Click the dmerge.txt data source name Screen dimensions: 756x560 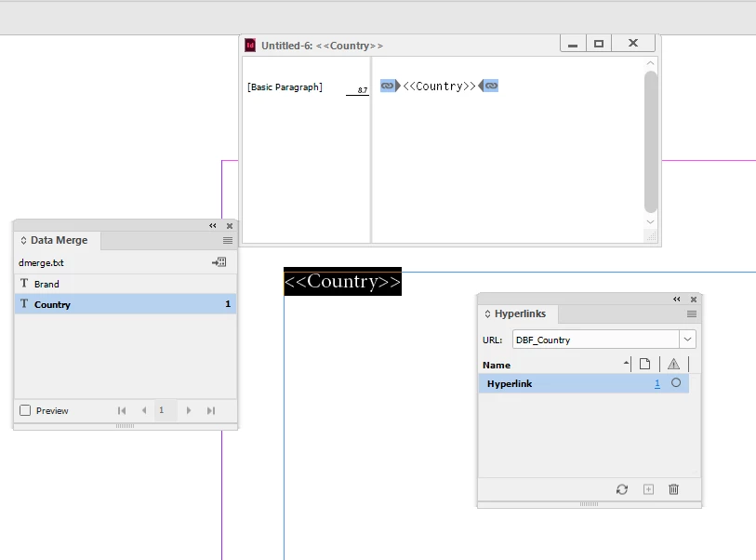[x=41, y=263]
